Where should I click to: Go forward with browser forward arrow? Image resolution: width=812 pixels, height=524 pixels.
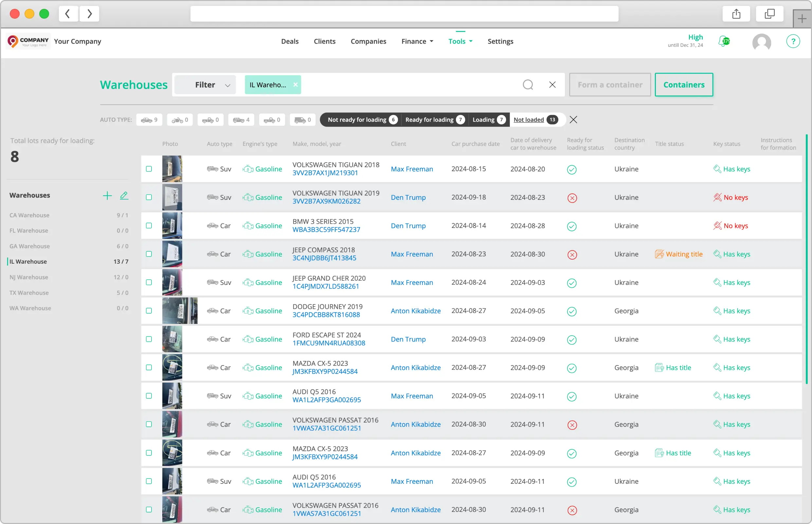point(89,14)
